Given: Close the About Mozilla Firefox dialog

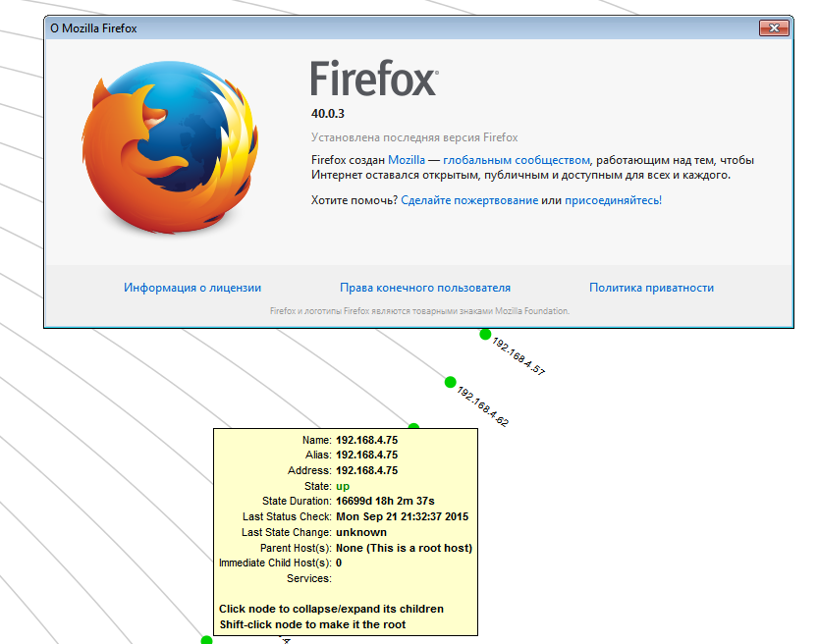Looking at the screenshot, I should click(x=774, y=28).
